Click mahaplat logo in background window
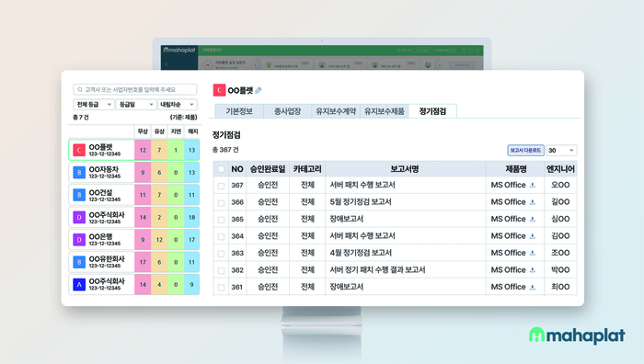The width and height of the screenshot is (644, 364). [x=179, y=50]
